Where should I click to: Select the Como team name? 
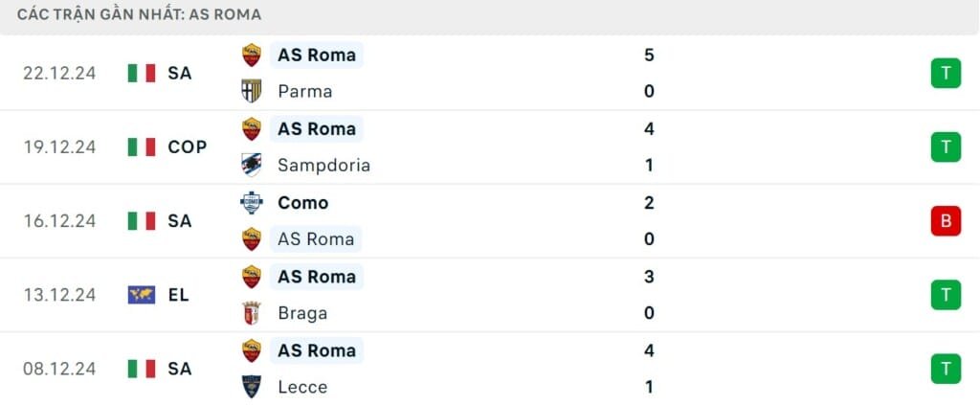click(302, 203)
